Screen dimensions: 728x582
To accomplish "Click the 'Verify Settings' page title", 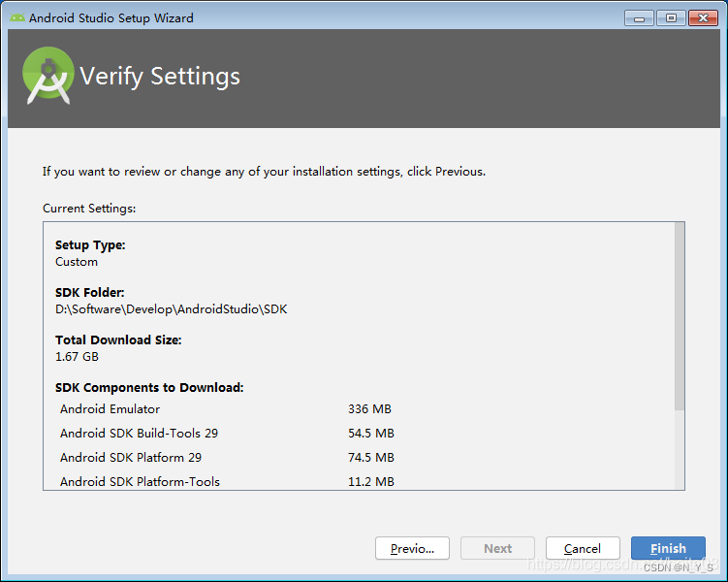I will [x=160, y=77].
